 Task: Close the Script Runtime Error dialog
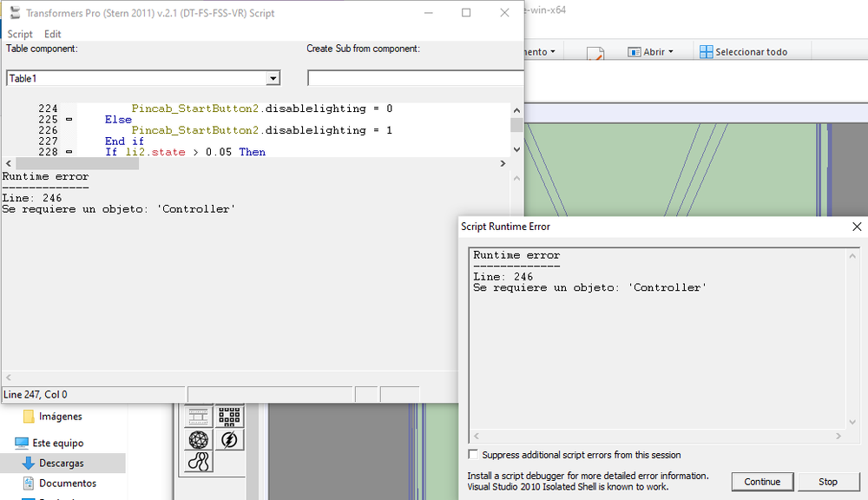click(x=857, y=227)
